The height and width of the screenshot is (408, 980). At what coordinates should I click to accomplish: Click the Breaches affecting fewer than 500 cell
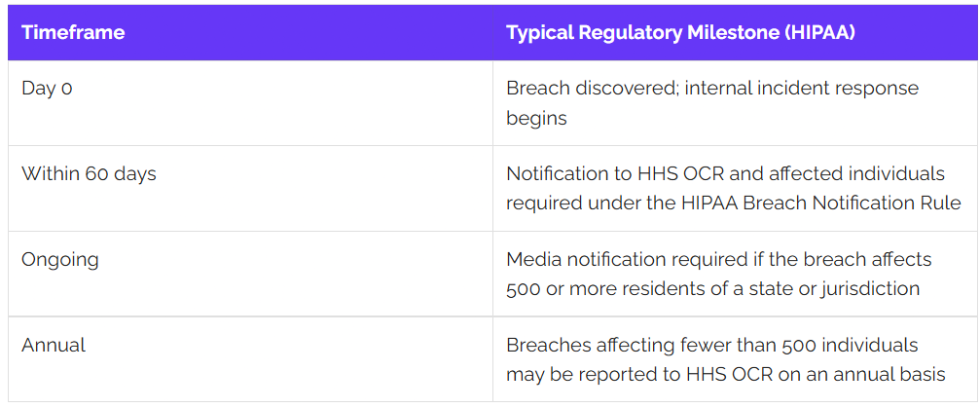click(735, 359)
